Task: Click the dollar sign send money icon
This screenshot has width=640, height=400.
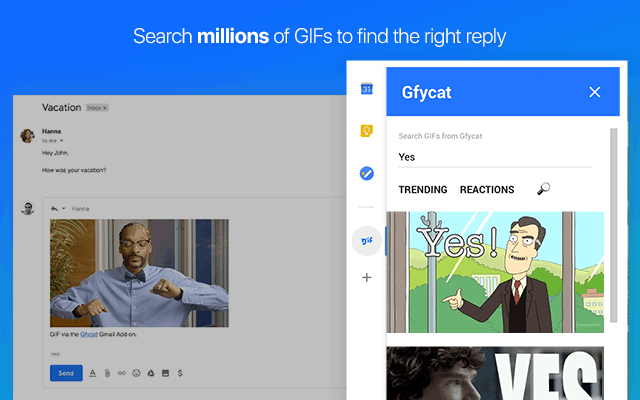Action: click(x=179, y=373)
